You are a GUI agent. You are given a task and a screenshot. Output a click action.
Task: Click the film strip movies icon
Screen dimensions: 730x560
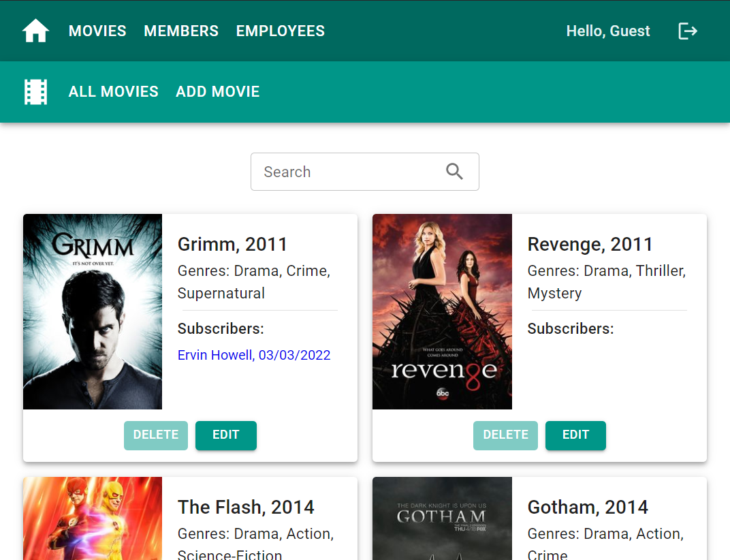click(36, 92)
